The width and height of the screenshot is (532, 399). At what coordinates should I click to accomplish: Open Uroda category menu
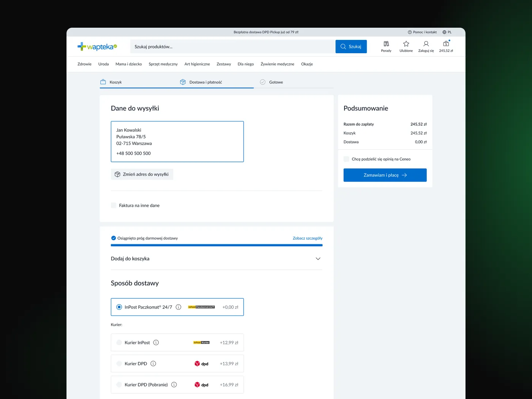pyautogui.click(x=103, y=64)
